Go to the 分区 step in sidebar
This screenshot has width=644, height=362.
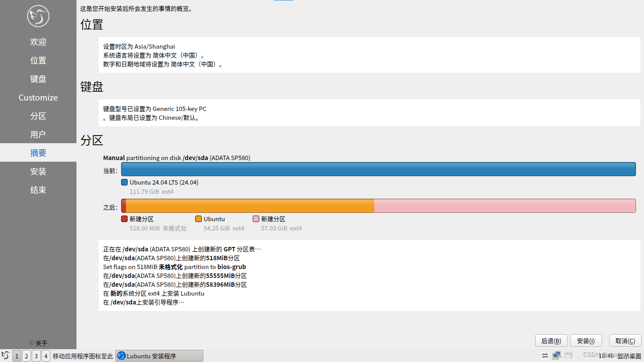(38, 116)
